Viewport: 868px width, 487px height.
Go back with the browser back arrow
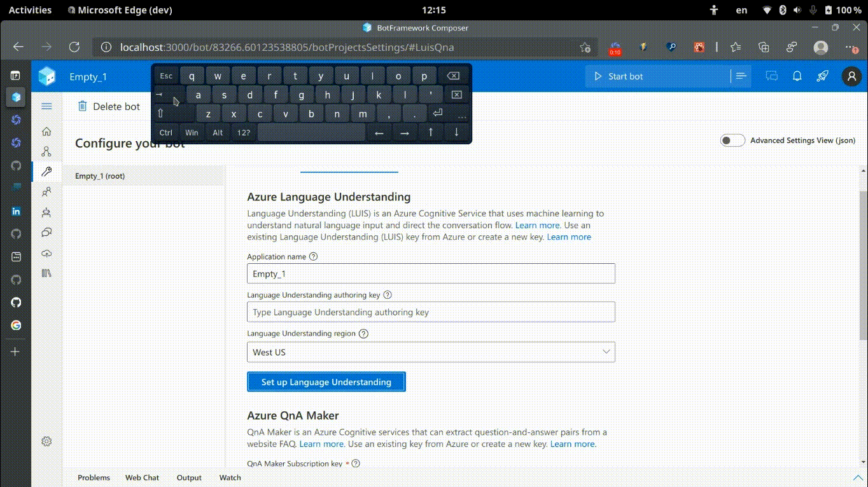tap(18, 47)
